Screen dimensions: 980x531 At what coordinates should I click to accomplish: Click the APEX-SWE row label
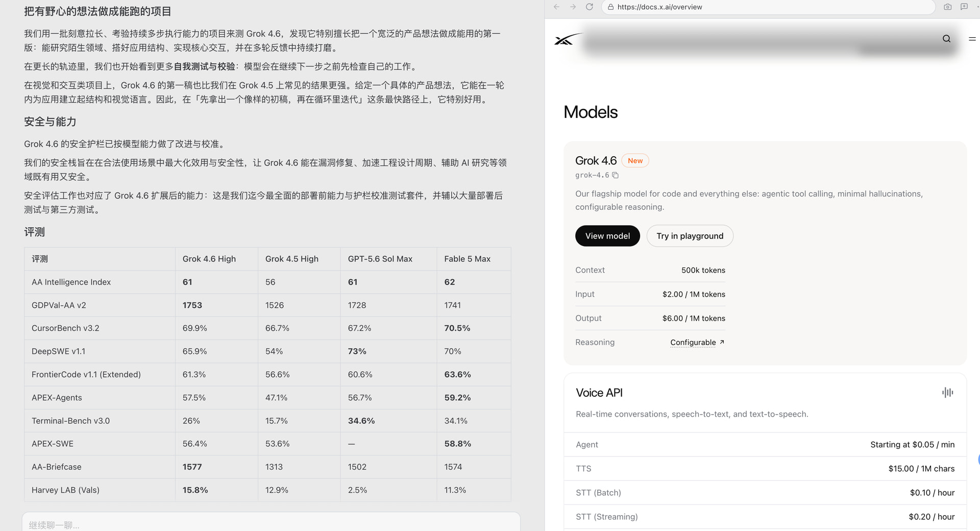(x=53, y=444)
